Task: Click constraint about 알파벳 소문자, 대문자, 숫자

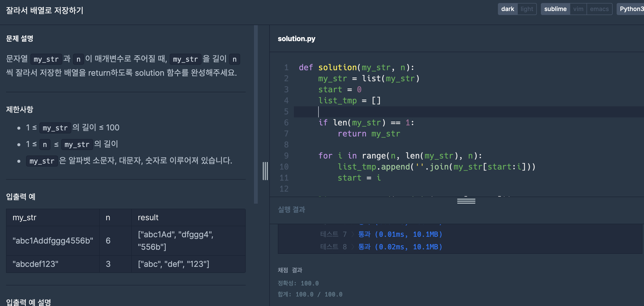Action: [x=129, y=161]
